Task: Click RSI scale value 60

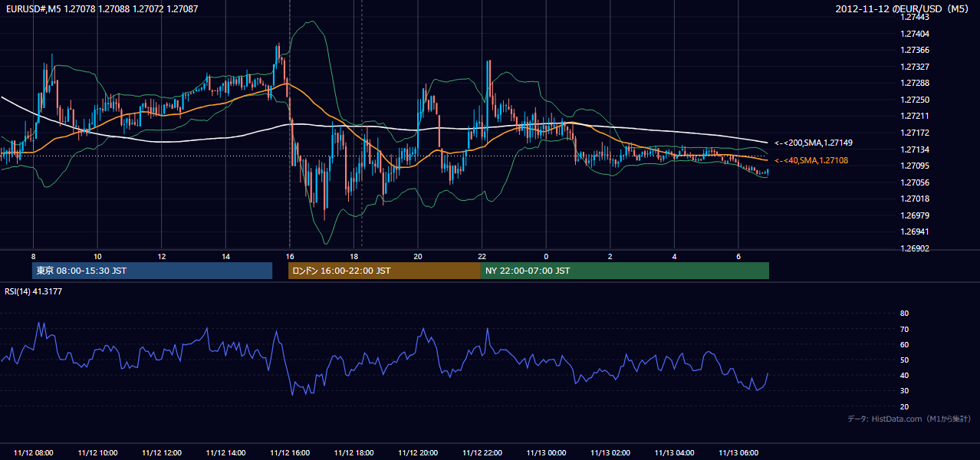Action: click(x=904, y=344)
